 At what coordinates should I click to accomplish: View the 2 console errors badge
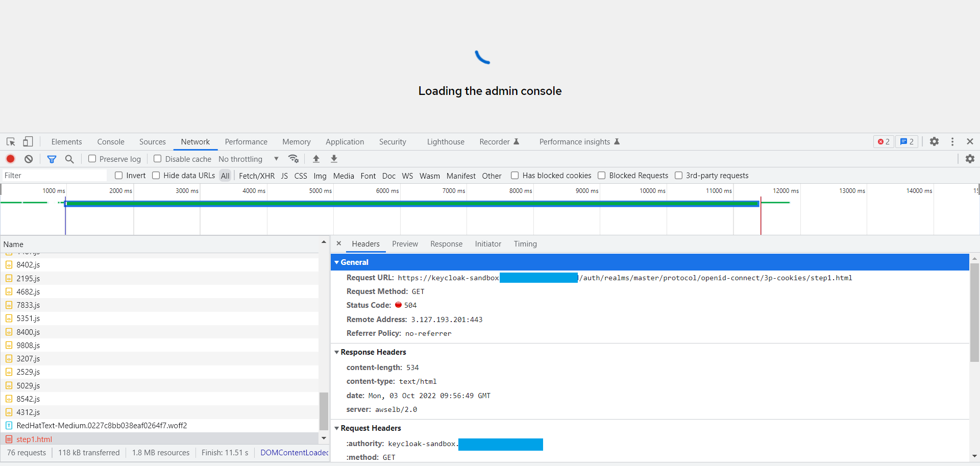883,141
